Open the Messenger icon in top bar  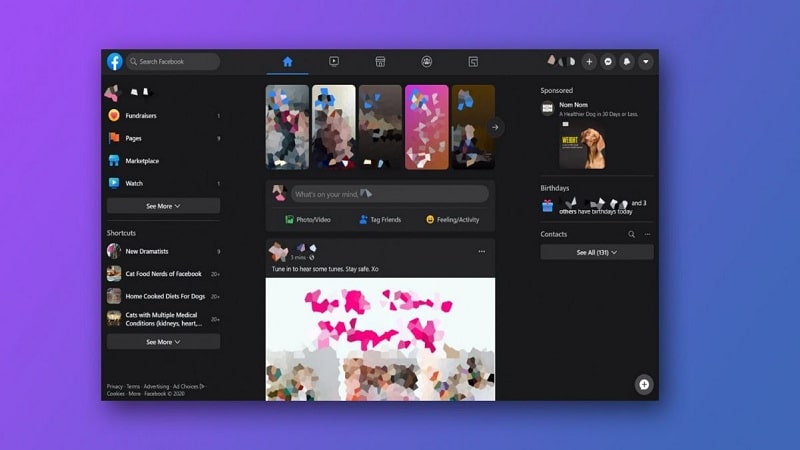tap(608, 61)
